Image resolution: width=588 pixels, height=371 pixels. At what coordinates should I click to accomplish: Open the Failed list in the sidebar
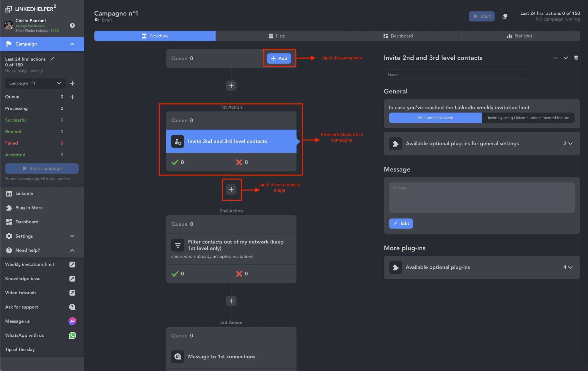tap(34, 143)
